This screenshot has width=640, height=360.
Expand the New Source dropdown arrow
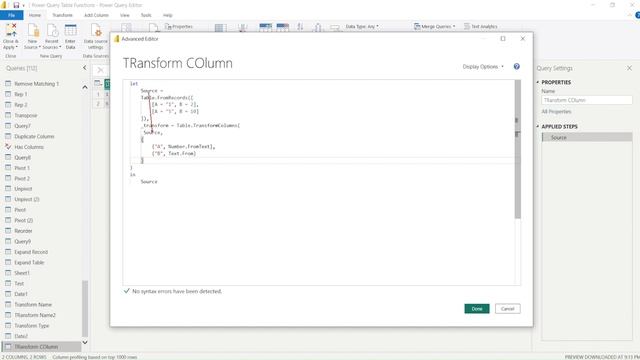point(40,47)
